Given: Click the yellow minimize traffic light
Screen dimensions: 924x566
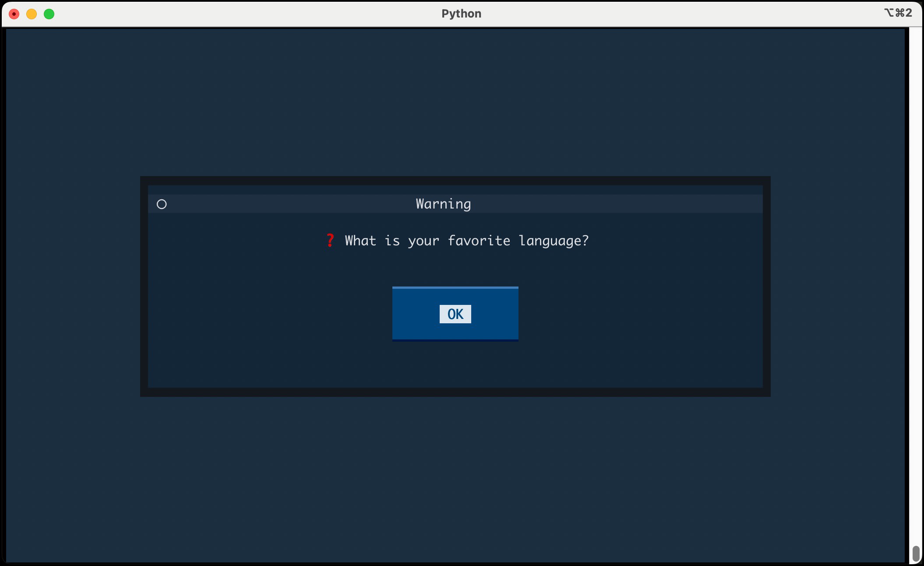Looking at the screenshot, I should tap(32, 14).
